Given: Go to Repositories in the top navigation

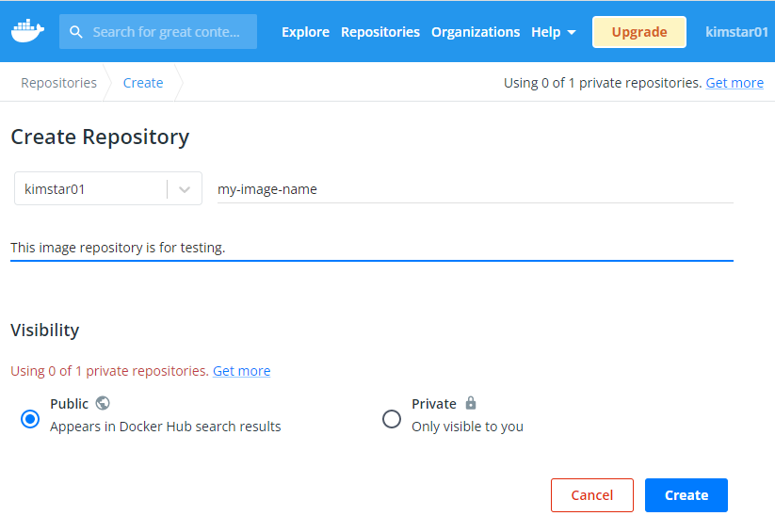Looking at the screenshot, I should point(380,32).
